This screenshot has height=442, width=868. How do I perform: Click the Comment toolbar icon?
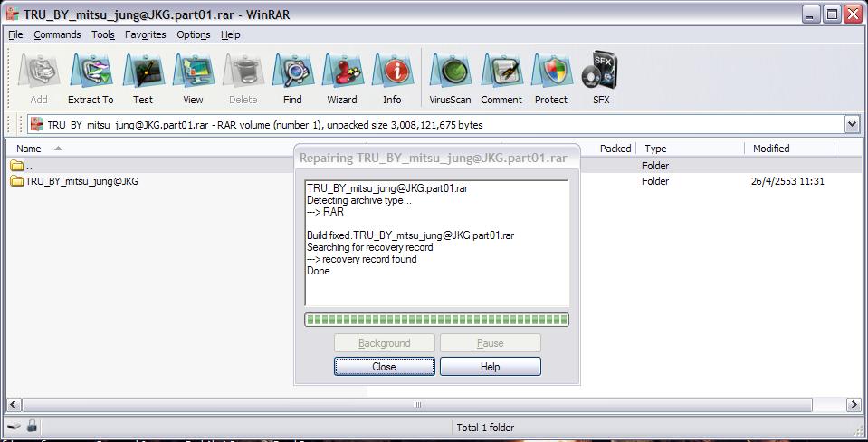click(x=501, y=72)
